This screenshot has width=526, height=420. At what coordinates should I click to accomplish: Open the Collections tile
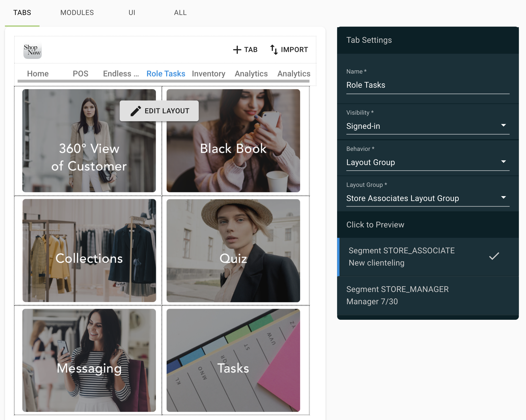point(89,251)
